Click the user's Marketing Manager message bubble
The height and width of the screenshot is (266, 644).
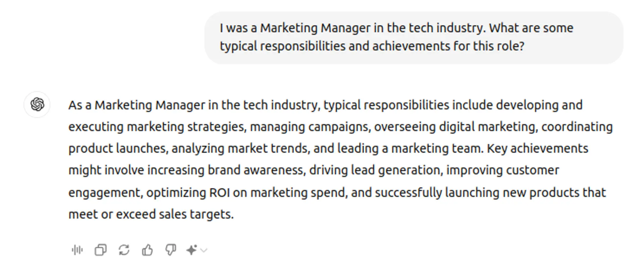[x=414, y=38]
